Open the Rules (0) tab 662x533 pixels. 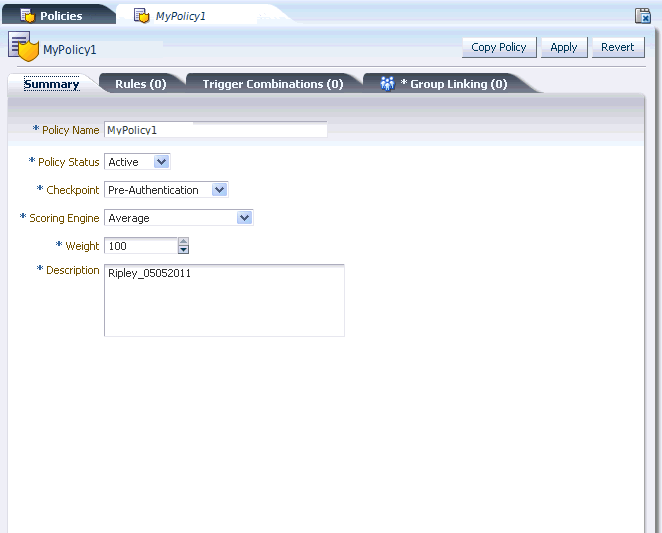pyautogui.click(x=141, y=84)
